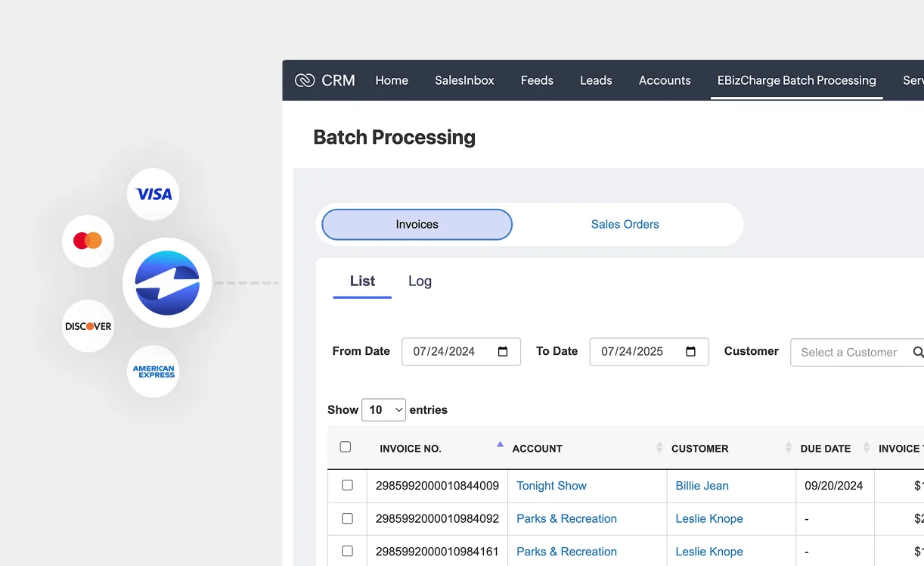Open the Billie Jean customer link
Image resolution: width=924 pixels, height=566 pixels.
click(x=702, y=486)
